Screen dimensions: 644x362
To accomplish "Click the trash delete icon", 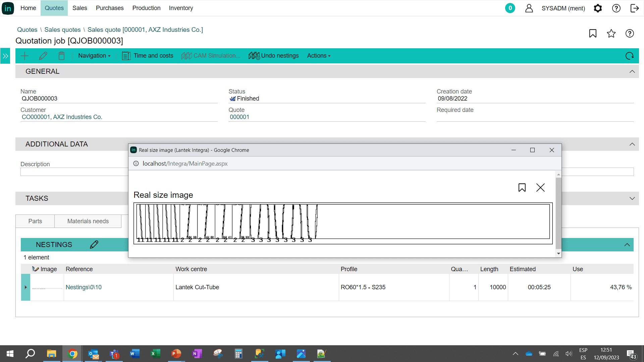I will [x=61, y=56].
